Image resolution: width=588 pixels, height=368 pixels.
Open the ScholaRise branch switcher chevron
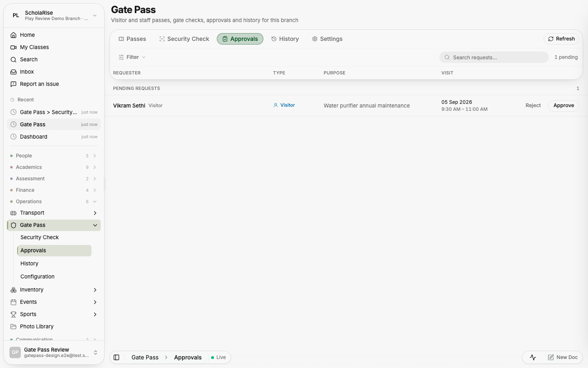[95, 16]
